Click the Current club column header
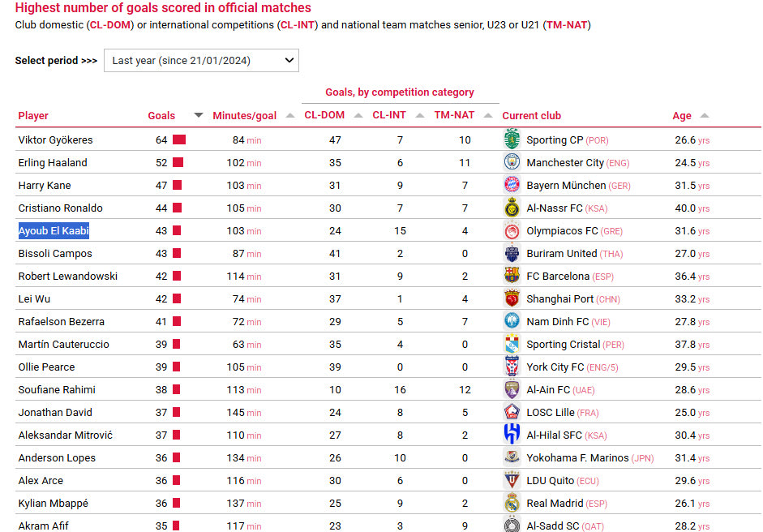Screen dimensions: 763x532 pyautogui.click(x=531, y=116)
